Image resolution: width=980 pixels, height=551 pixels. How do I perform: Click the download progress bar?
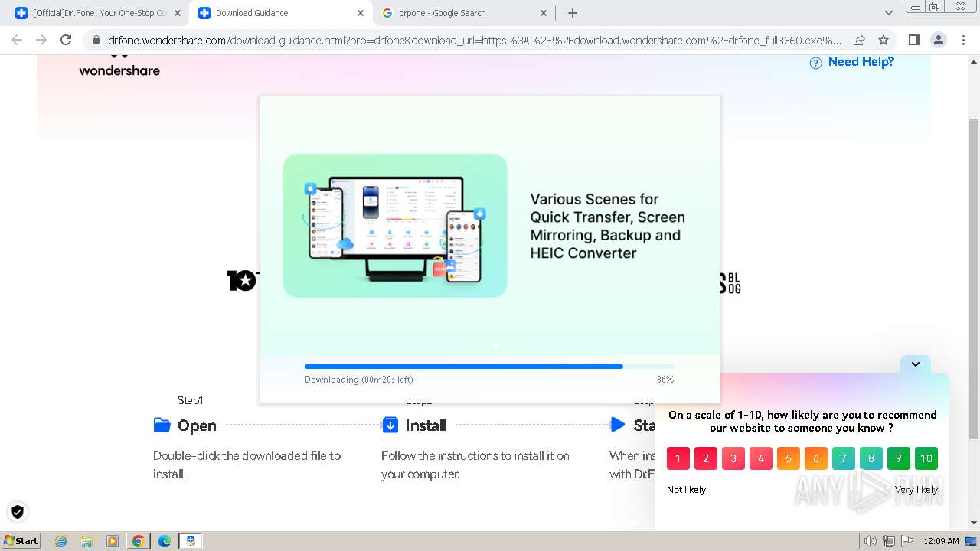tap(489, 367)
